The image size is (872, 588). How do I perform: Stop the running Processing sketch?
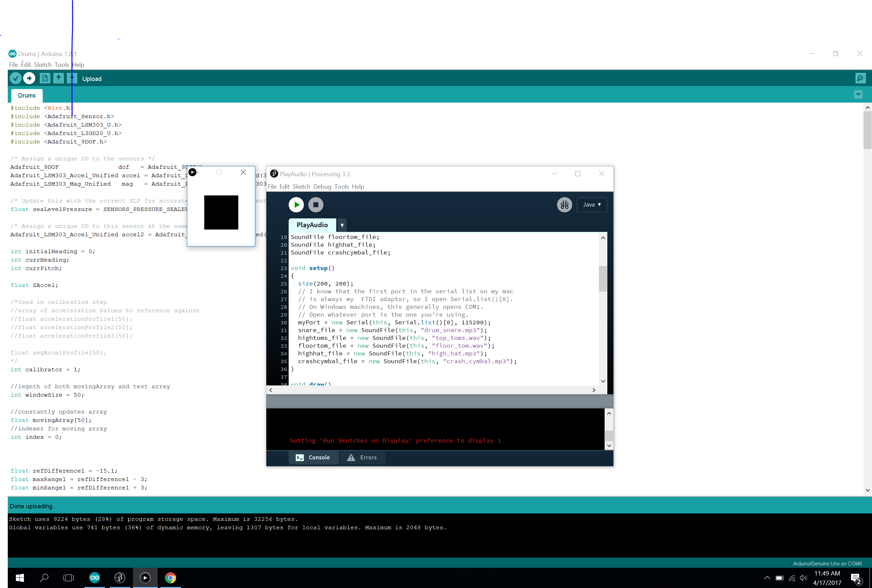(316, 205)
